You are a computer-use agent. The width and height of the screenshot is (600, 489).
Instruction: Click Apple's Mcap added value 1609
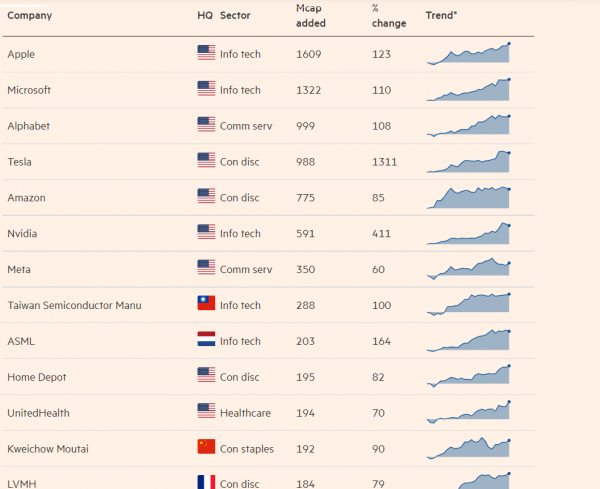point(308,54)
